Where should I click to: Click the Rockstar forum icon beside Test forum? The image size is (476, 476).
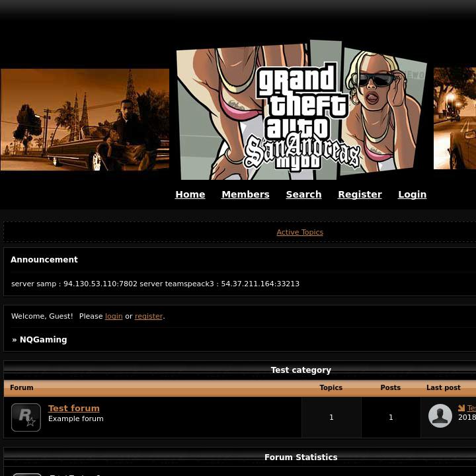coord(26,417)
